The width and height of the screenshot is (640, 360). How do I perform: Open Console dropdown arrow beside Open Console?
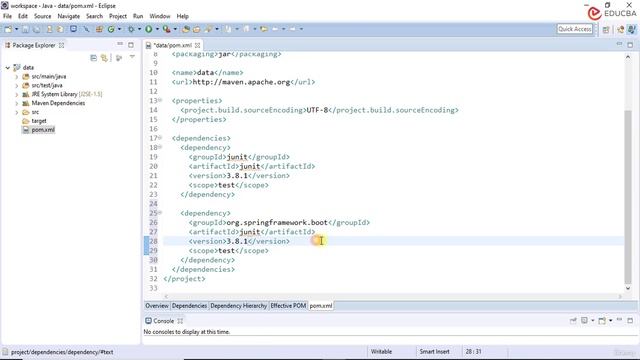(611, 320)
